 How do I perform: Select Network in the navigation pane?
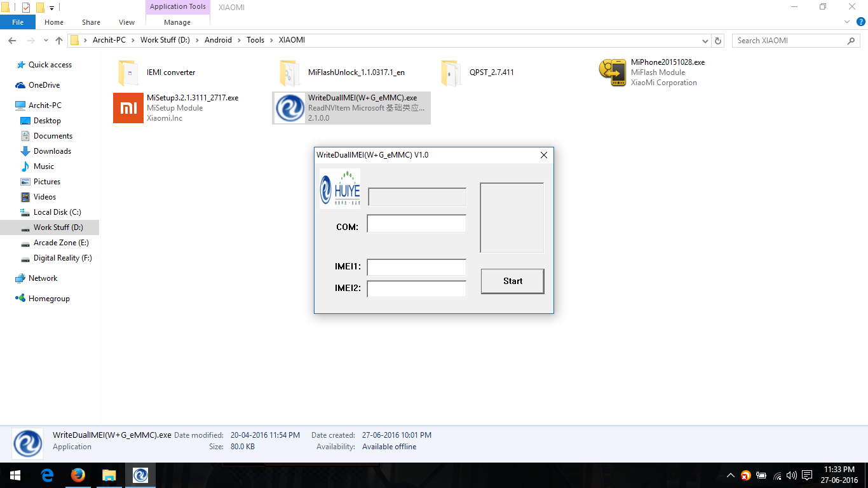click(x=43, y=278)
